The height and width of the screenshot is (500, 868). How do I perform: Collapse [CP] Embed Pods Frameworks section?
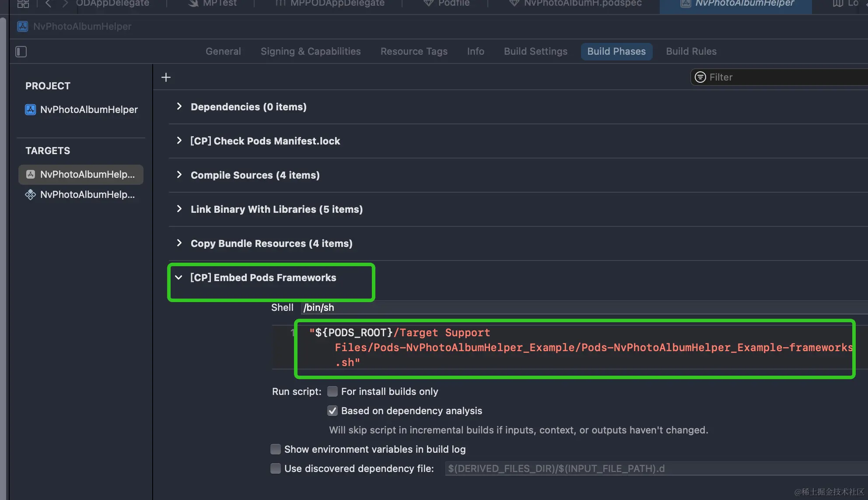178,277
